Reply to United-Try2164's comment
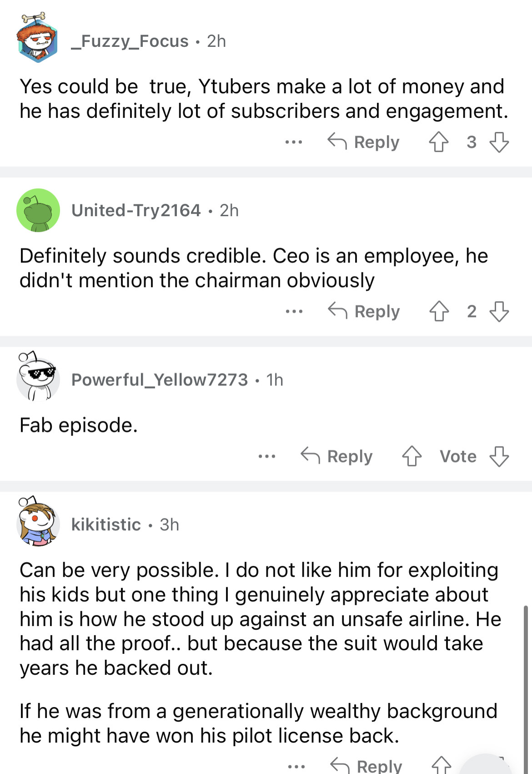This screenshot has width=532, height=774. click(x=364, y=311)
